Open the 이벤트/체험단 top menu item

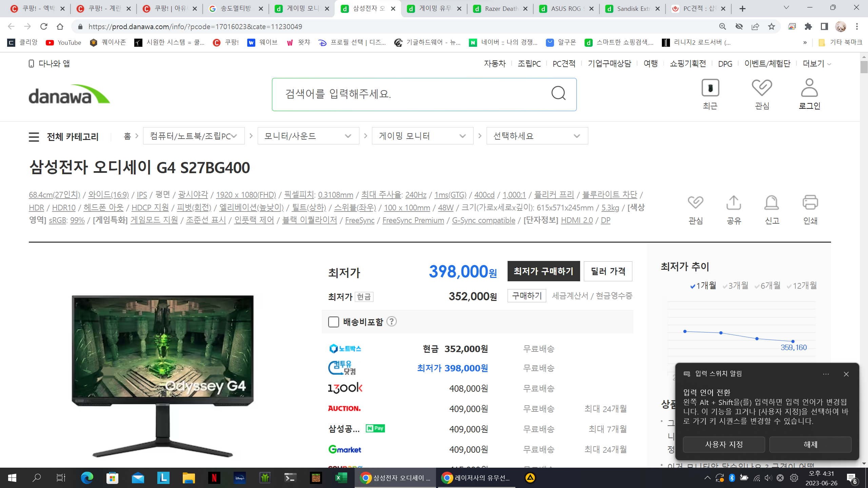click(767, 64)
